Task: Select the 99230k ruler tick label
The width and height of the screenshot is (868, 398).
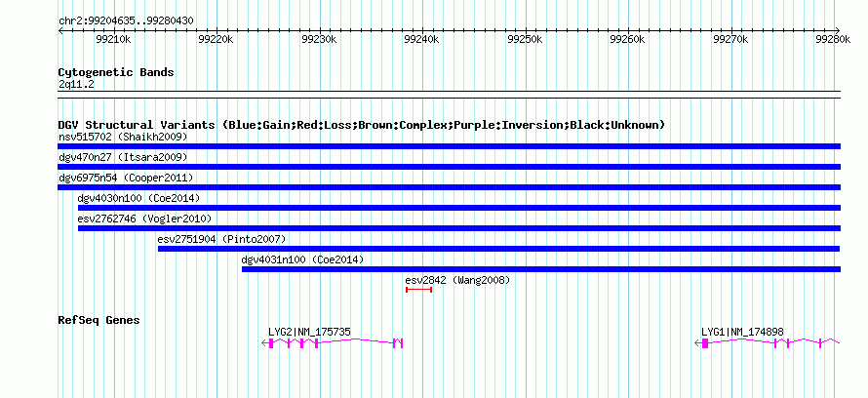Action: (319, 39)
